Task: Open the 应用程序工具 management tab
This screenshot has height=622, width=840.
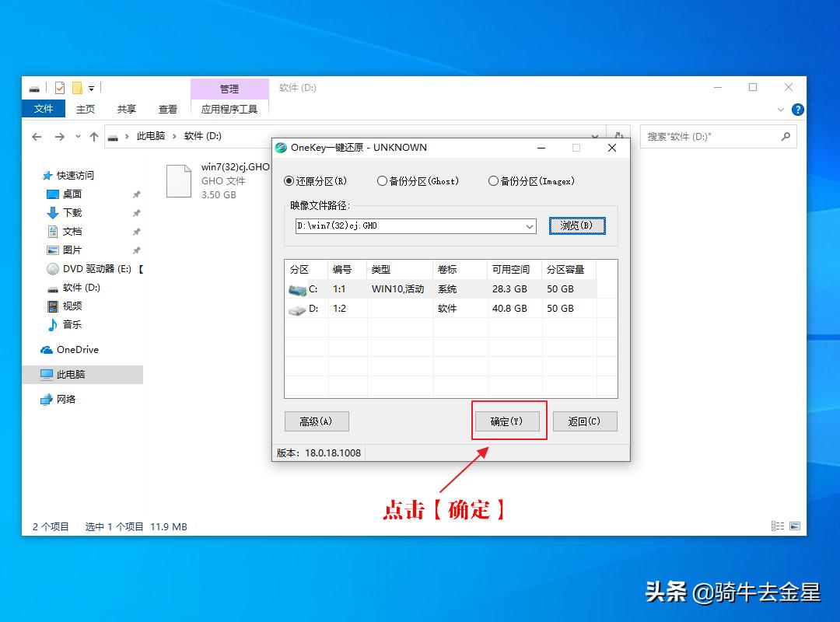Action: pos(229,109)
